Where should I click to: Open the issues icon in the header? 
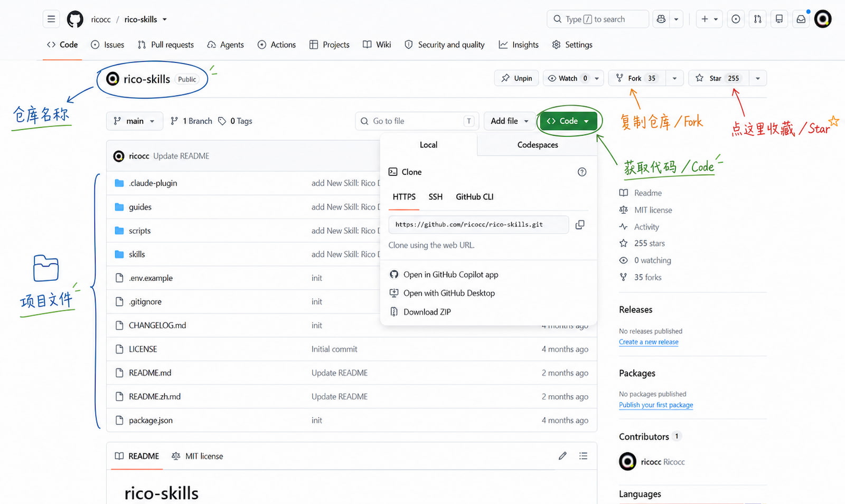click(736, 19)
